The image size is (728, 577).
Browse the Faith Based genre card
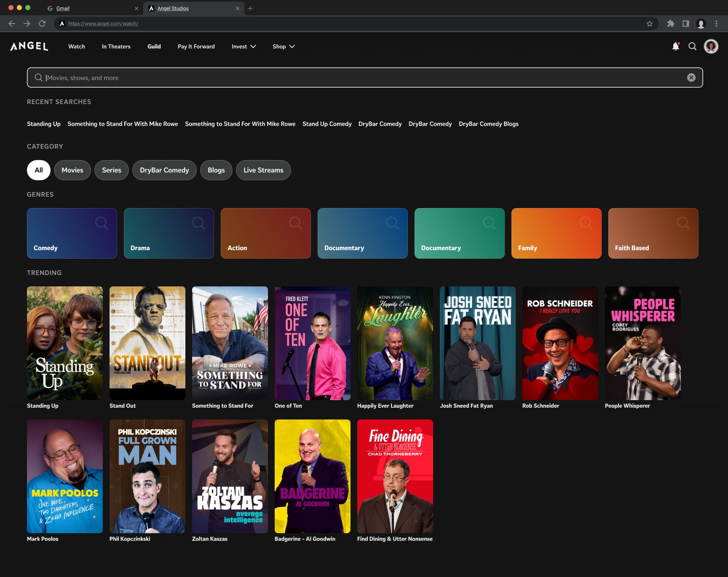click(653, 233)
